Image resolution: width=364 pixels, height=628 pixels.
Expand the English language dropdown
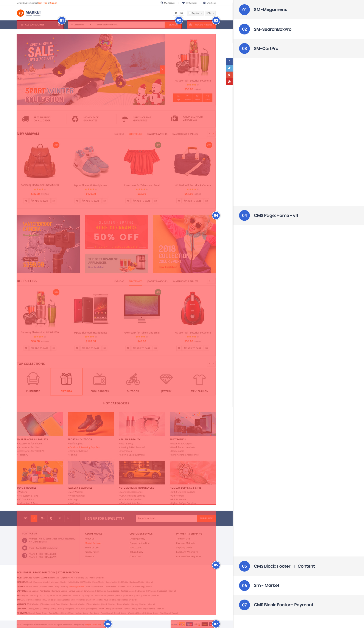pos(195,13)
